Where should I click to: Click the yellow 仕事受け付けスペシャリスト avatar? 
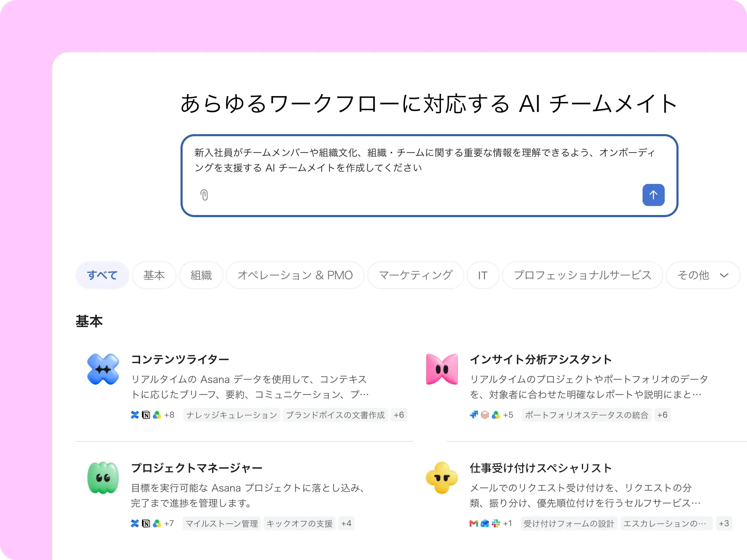click(x=442, y=478)
